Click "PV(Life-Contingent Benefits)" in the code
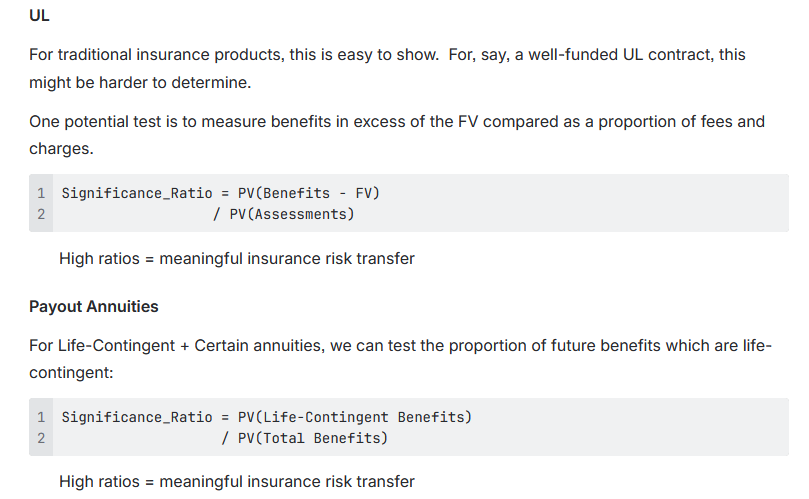This screenshot has height=499, width=809. 354,417
